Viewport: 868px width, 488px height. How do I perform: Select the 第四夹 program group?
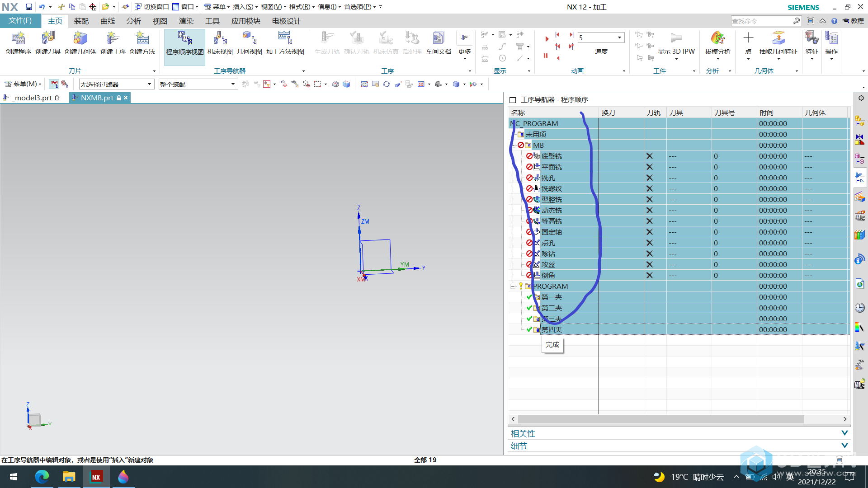552,329
